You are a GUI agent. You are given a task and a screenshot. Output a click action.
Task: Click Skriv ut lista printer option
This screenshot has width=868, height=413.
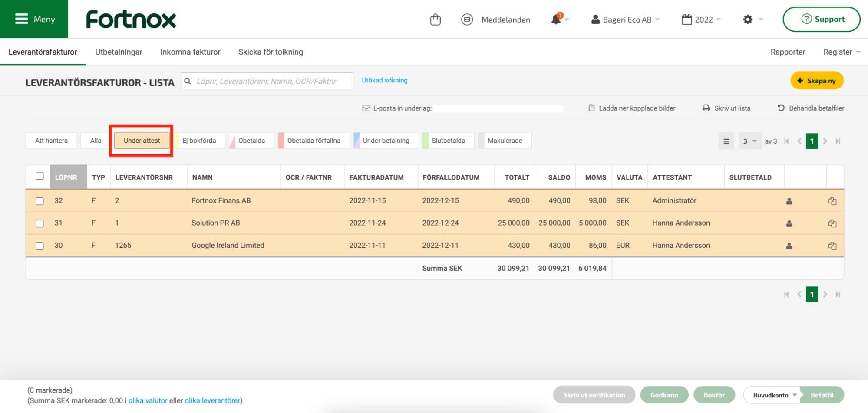click(726, 108)
